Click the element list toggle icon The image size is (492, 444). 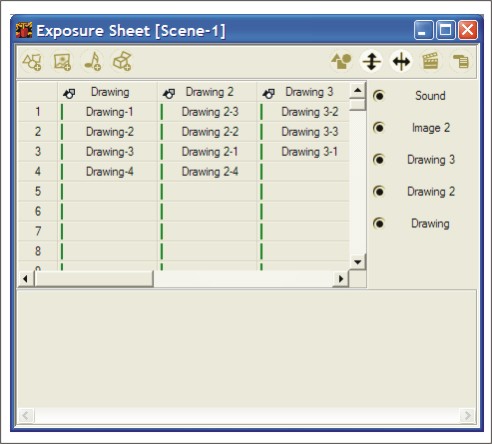(461, 62)
